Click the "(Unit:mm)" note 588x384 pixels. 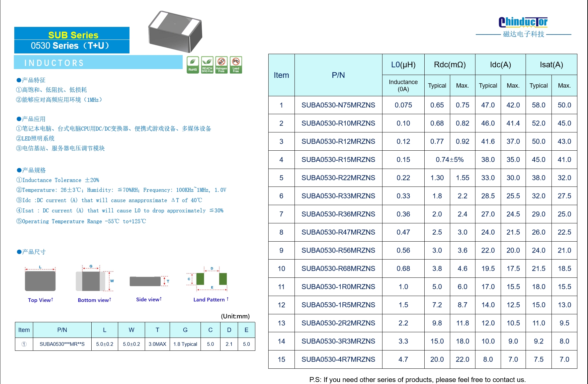(x=235, y=316)
